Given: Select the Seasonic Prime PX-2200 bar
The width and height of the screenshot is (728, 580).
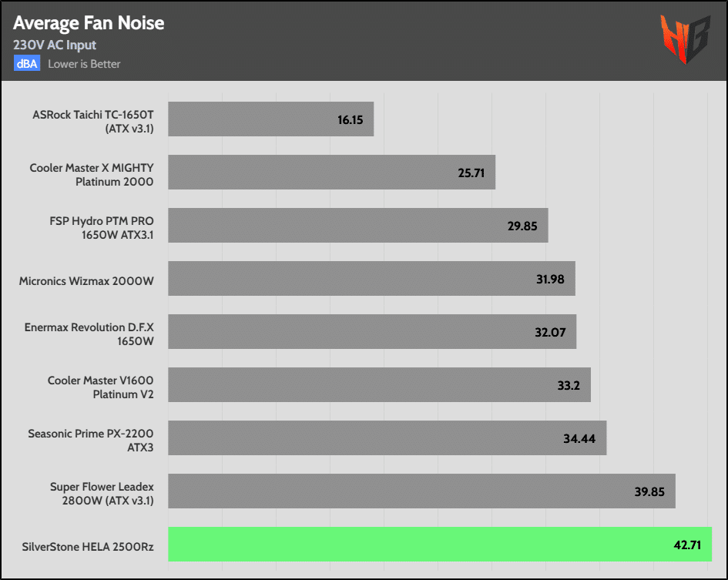Looking at the screenshot, I should click(x=387, y=438).
